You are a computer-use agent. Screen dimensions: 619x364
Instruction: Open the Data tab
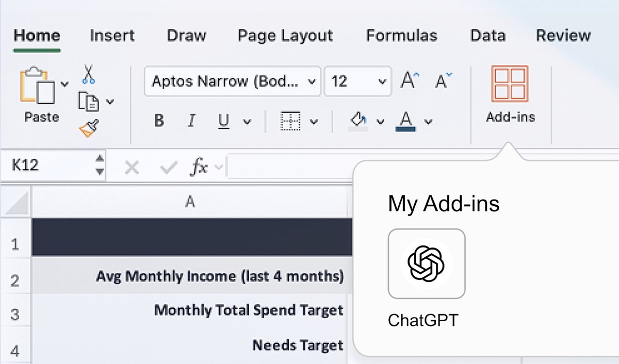[487, 36]
